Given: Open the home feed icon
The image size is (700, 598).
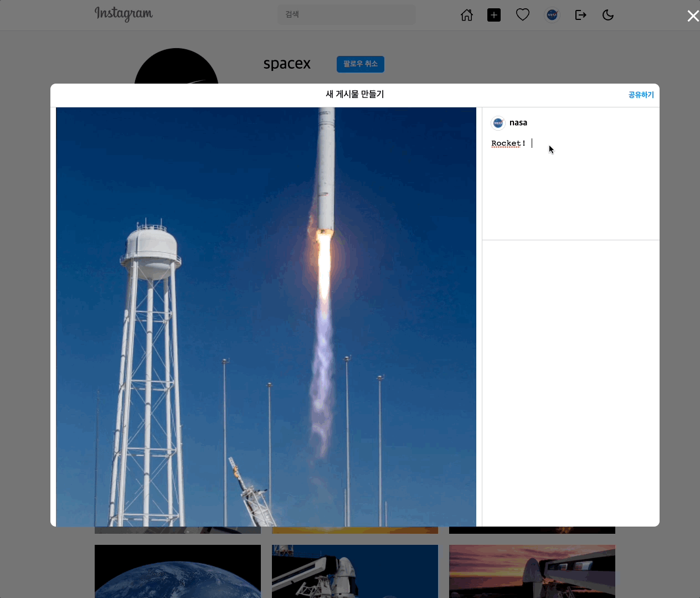Looking at the screenshot, I should [x=467, y=15].
